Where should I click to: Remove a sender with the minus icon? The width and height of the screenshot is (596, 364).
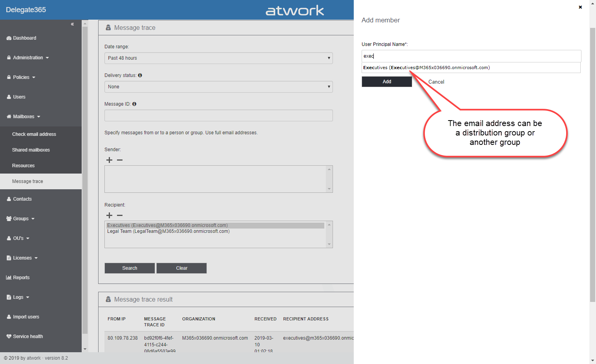point(120,160)
